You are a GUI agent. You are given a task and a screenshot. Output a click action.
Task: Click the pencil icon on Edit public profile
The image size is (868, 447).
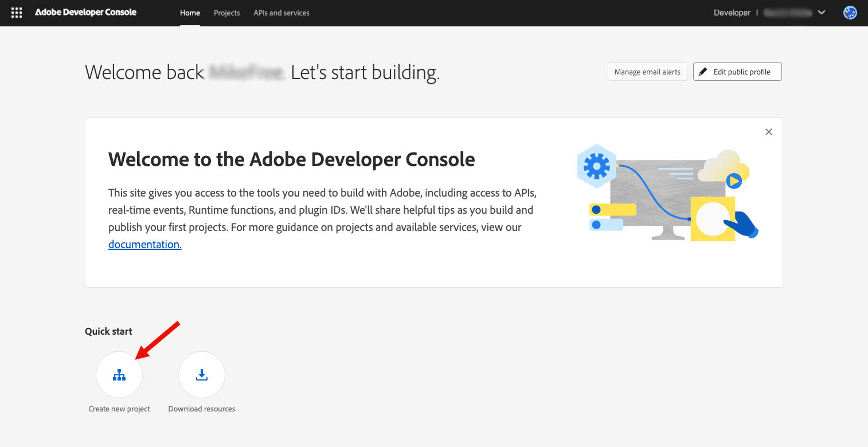coord(703,71)
